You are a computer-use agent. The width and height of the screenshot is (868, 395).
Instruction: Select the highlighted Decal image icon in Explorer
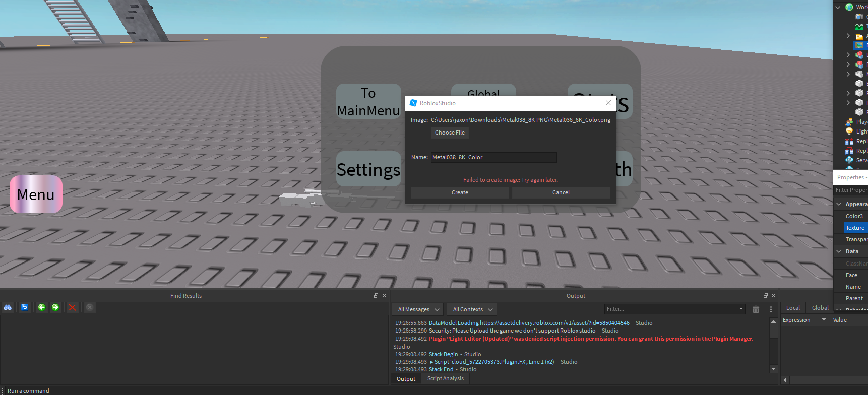point(859,45)
